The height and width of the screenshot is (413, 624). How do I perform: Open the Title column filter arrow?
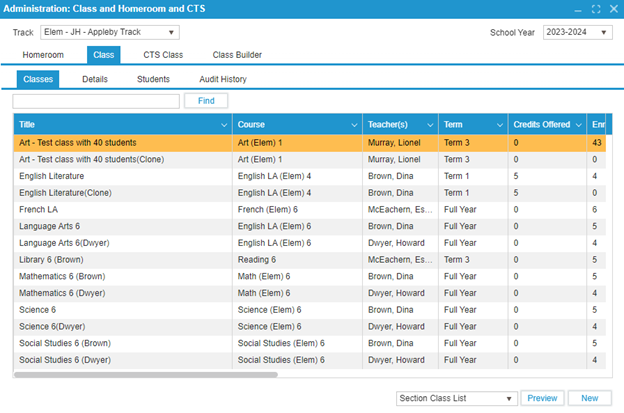[223, 125]
